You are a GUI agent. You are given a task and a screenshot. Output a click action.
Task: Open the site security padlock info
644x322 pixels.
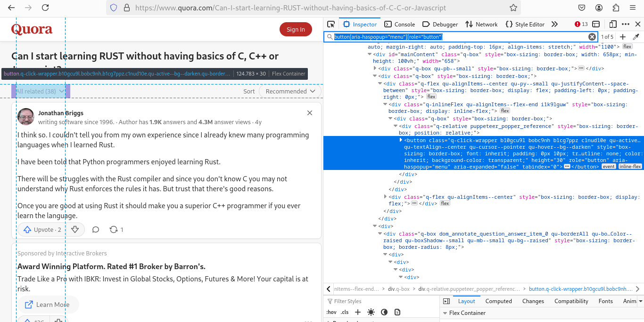pos(126,8)
